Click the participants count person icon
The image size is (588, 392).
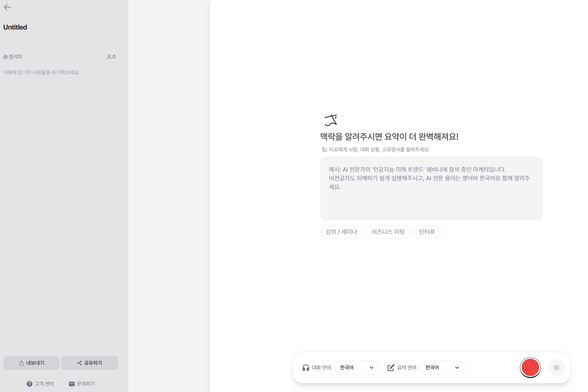[109, 57]
